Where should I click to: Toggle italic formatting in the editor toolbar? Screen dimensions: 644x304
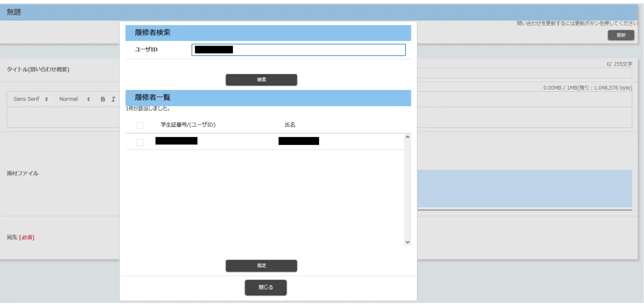click(113, 99)
